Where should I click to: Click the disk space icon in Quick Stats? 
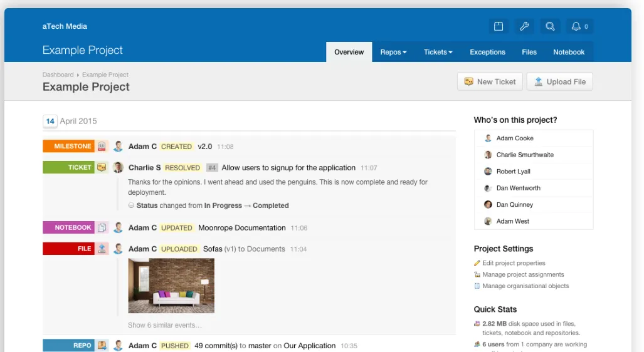pos(477,324)
